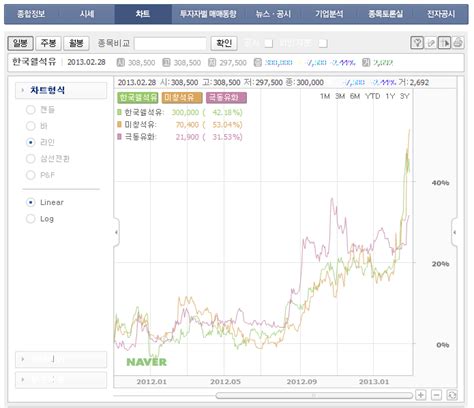Switch to 주봉 weekly chart
The width and height of the screenshot is (474, 408).
point(48,43)
